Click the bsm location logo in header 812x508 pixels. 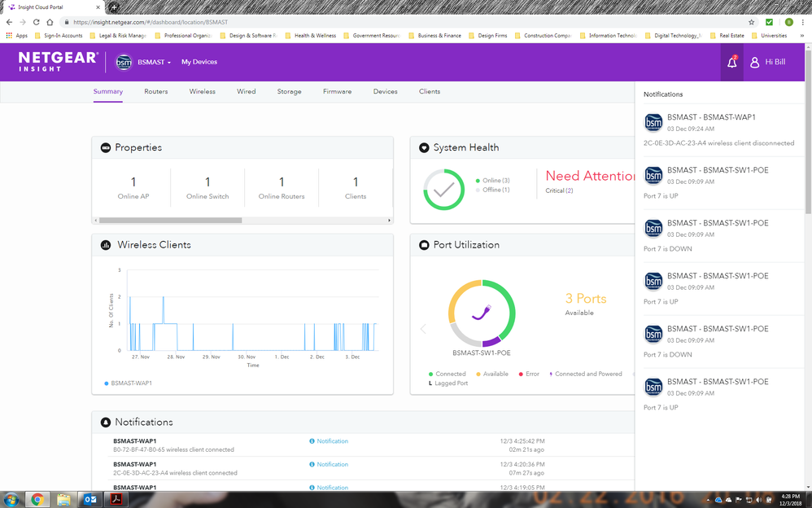click(124, 62)
